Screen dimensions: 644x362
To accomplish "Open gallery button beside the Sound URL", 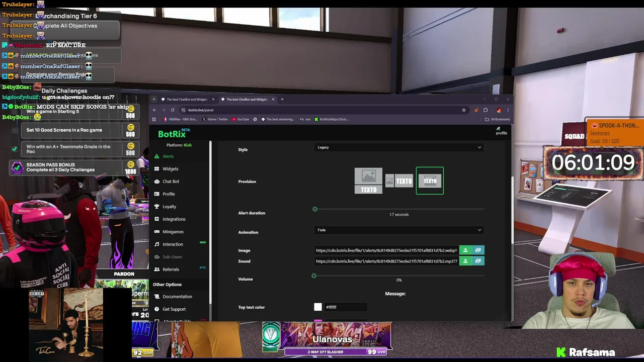I will (478, 261).
